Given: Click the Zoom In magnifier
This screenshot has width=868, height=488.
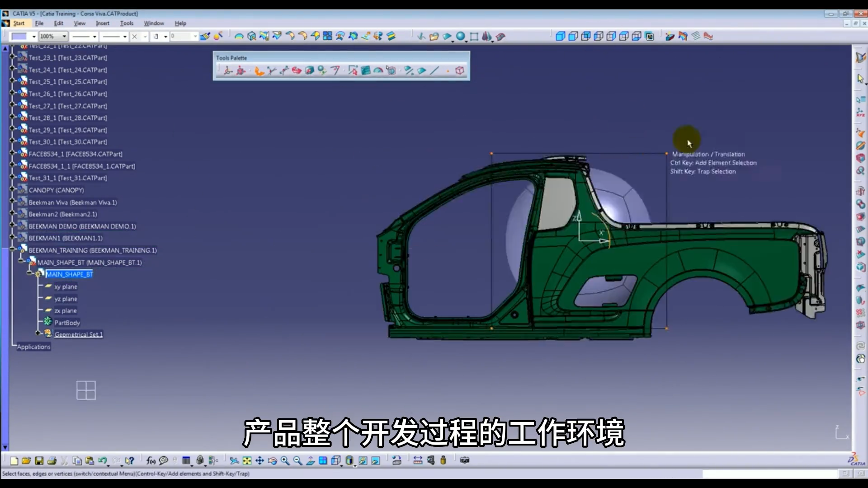Looking at the screenshot, I should point(285,460).
